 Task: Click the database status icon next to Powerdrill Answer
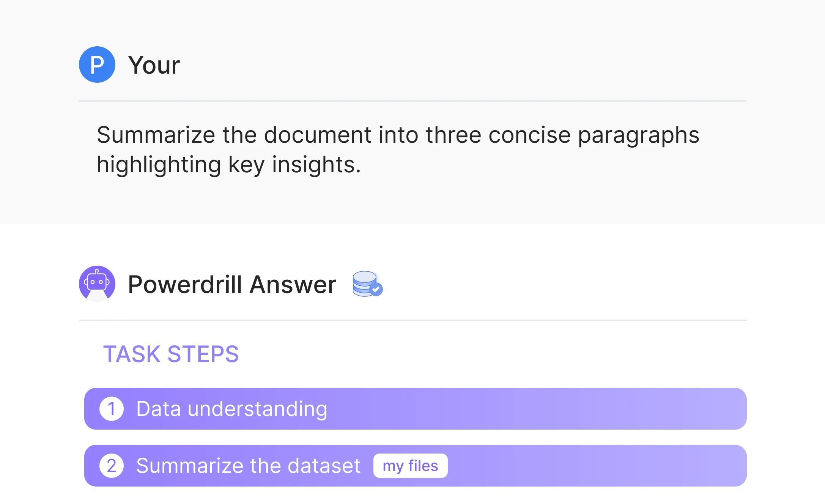366,283
